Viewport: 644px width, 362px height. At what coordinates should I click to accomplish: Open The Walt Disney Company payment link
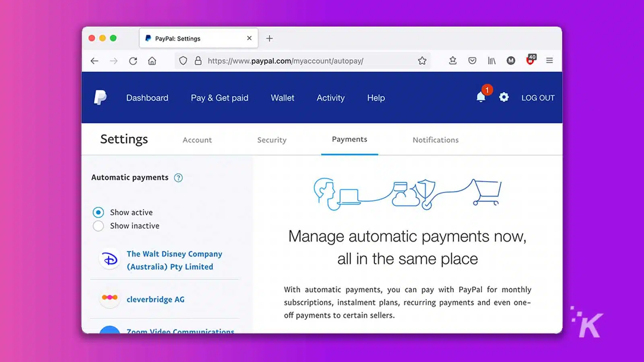174,260
